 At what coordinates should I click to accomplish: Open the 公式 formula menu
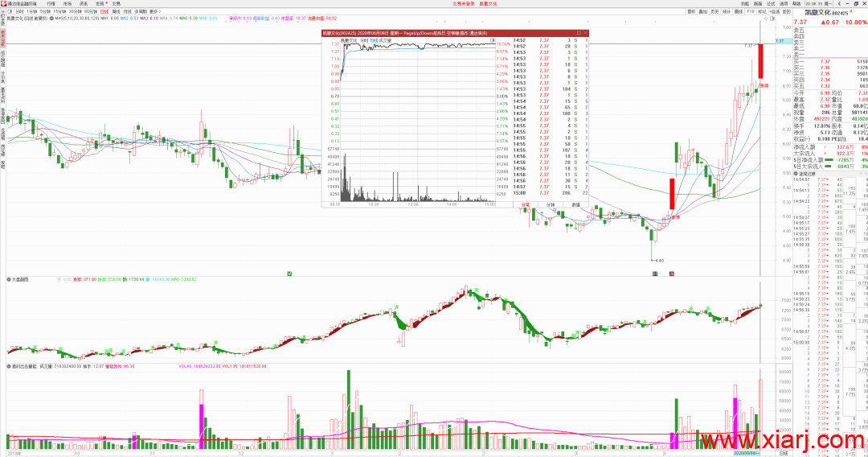tap(771, 3)
